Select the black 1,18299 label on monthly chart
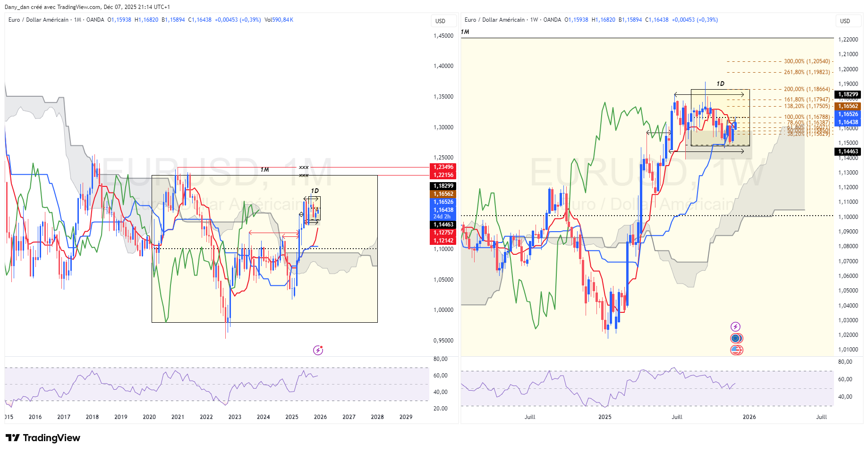The height and width of the screenshot is (452, 868). coord(443,186)
